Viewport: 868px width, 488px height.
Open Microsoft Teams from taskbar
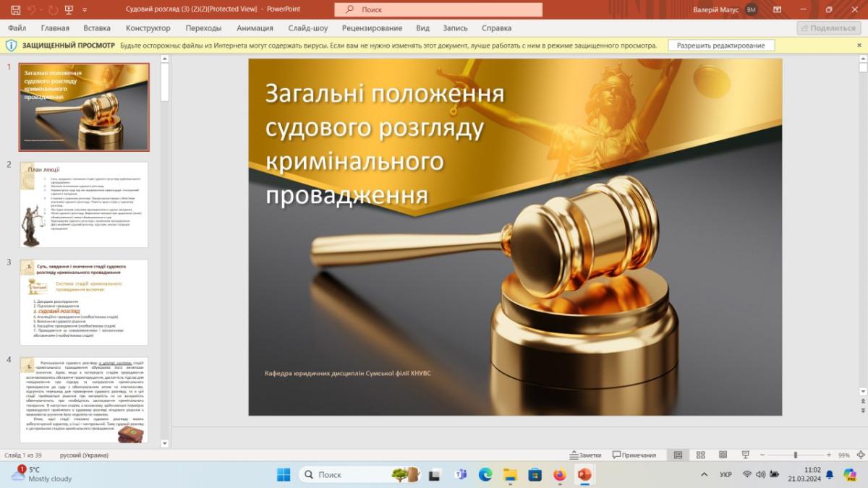pyautogui.click(x=460, y=475)
